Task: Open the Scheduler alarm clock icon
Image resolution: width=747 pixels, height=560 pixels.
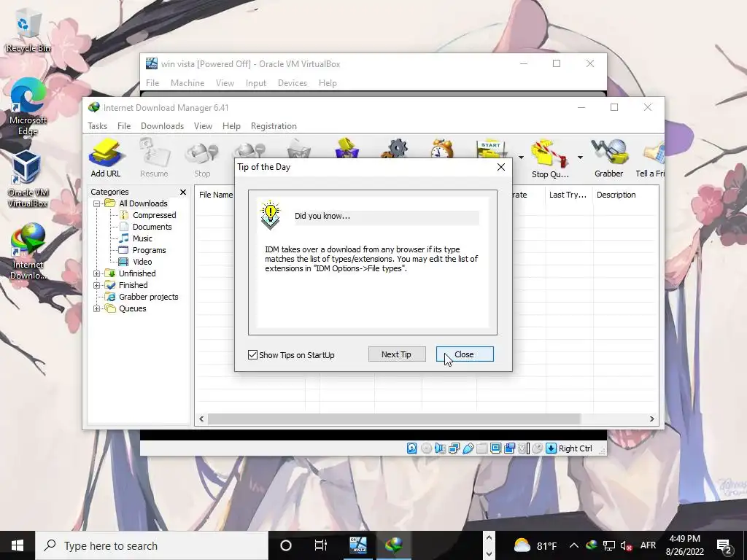Action: pyautogui.click(x=442, y=149)
